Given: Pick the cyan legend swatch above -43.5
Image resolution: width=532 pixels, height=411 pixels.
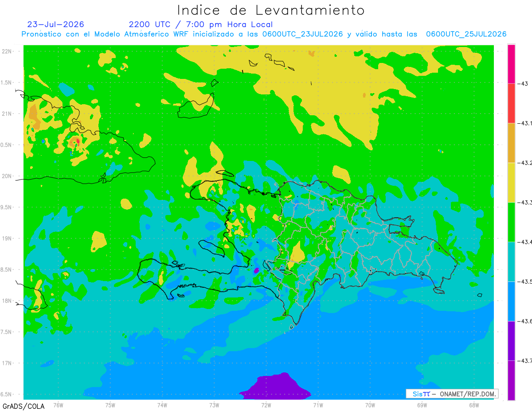Looking at the screenshot, I should (511, 261).
